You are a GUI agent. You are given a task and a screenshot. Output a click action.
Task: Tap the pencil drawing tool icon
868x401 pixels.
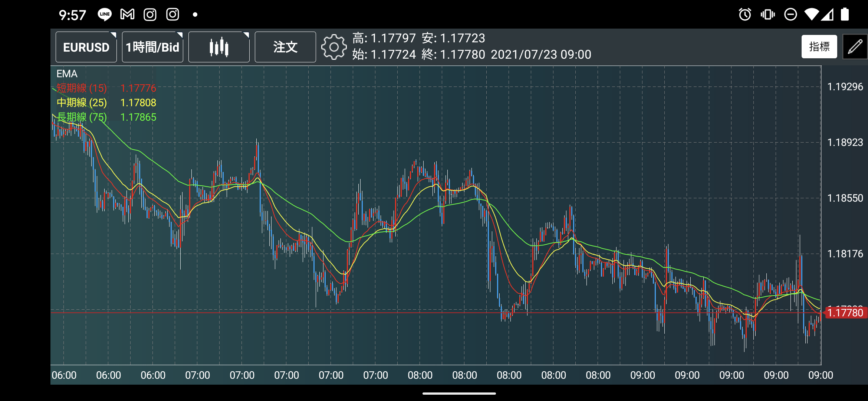click(x=855, y=47)
